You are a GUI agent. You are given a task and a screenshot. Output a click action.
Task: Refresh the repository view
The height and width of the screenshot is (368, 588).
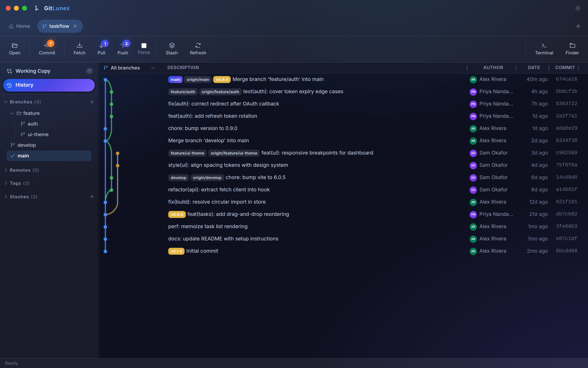pos(198,49)
